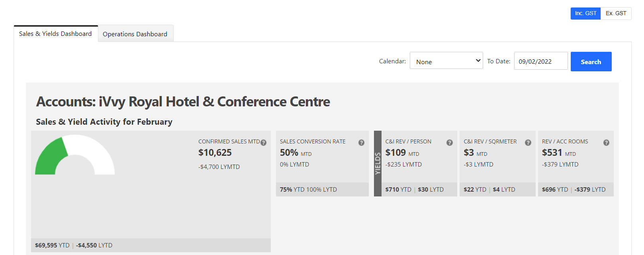Viewport: 644px width, 255px height.
Task: Click the $3 MTD sqrmeter value
Action: (x=475, y=153)
